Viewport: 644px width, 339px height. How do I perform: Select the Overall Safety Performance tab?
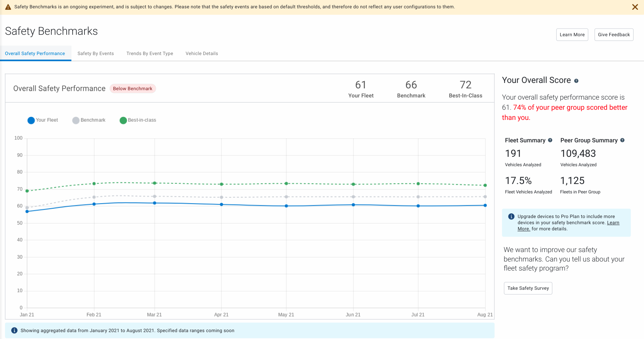click(x=35, y=53)
